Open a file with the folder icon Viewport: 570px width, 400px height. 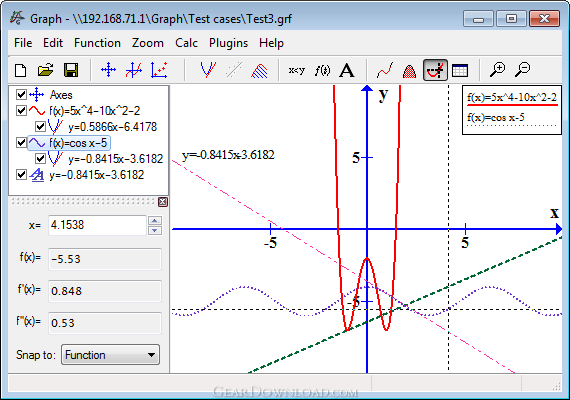[45, 70]
